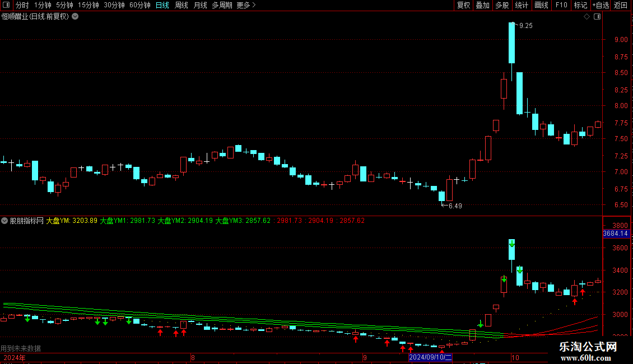Open the 多股 multi-stock view
This screenshot has width=633, height=364.
tap(502, 5)
